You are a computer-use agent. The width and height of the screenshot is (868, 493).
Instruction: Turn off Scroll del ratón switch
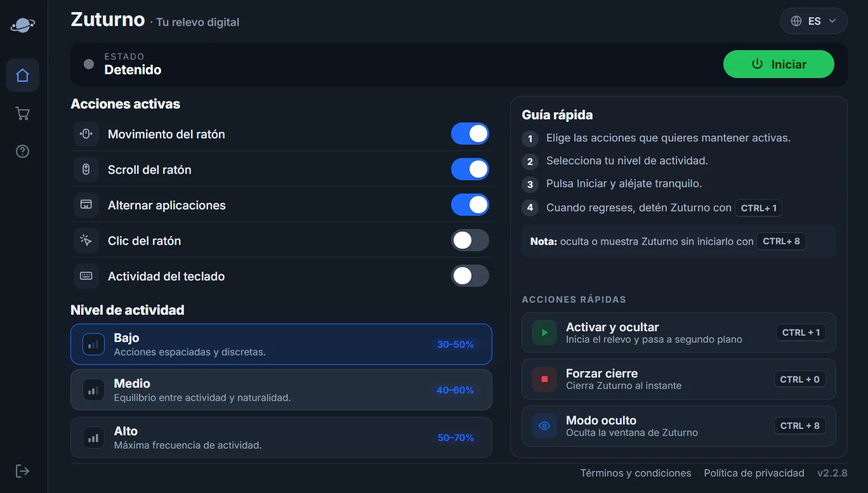click(x=470, y=169)
